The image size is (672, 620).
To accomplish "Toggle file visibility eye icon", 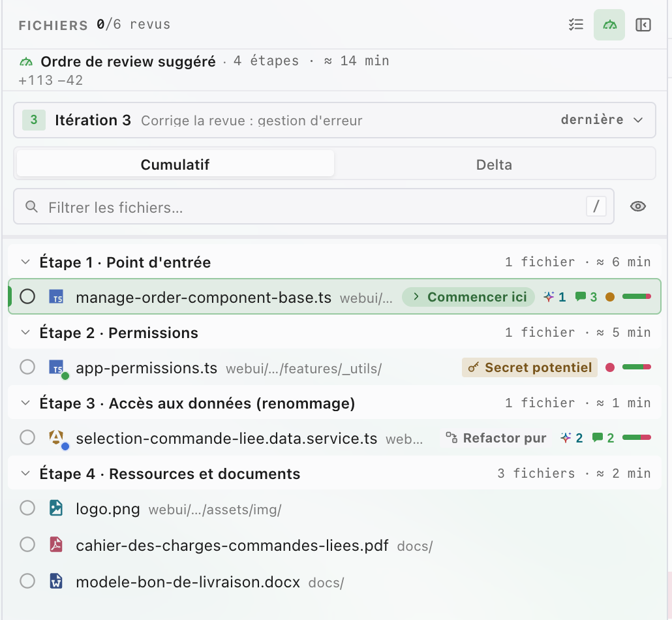I will click(x=638, y=207).
